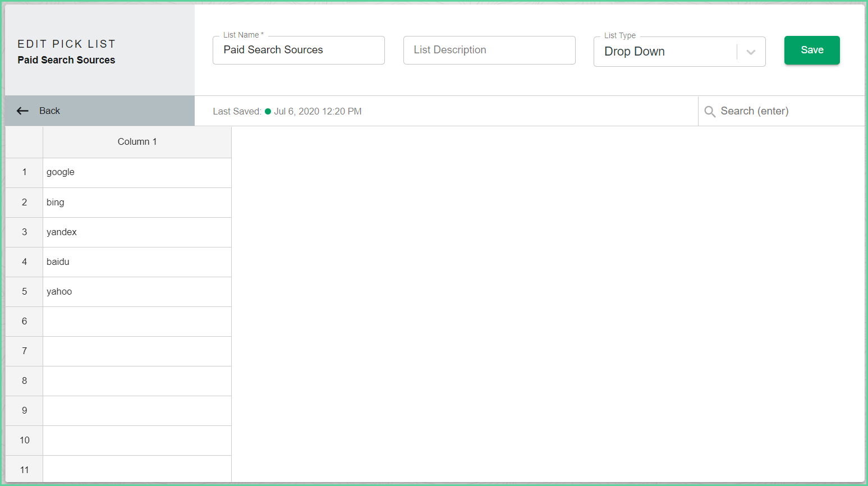Click the EDIT PICK LIST heading
This screenshot has height=486, width=868.
66,44
